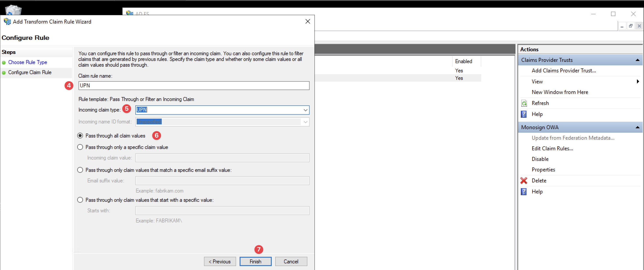This screenshot has height=270, width=644.
Task: Click the Finish button to complete wizard
Action: click(255, 261)
